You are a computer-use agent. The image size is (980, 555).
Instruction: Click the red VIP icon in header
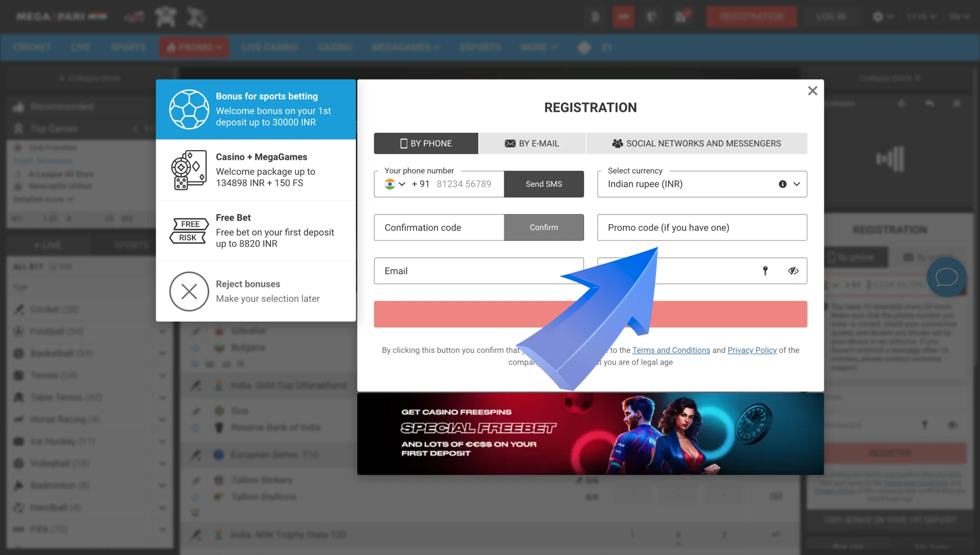click(623, 17)
